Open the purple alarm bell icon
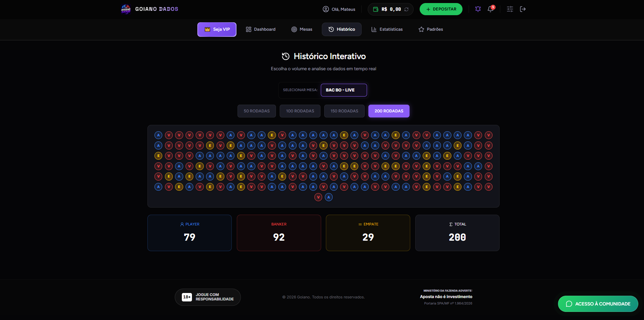This screenshot has width=644, height=320. (x=478, y=9)
